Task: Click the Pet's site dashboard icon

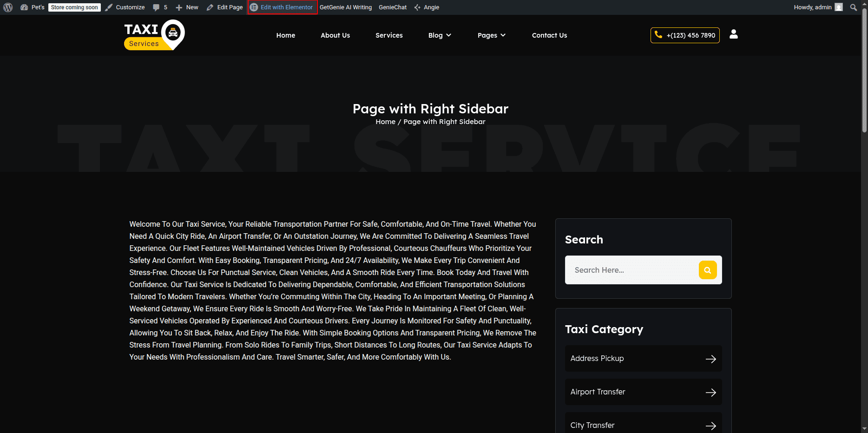Action: (24, 7)
